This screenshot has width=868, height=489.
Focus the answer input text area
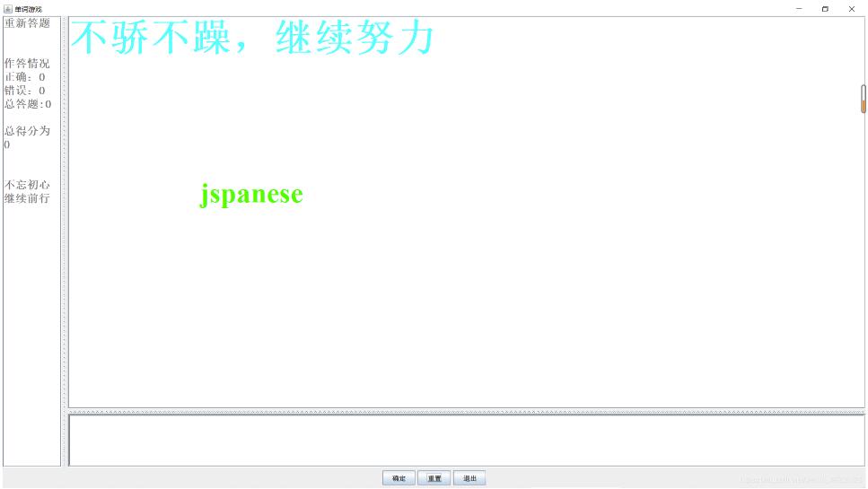pos(466,441)
